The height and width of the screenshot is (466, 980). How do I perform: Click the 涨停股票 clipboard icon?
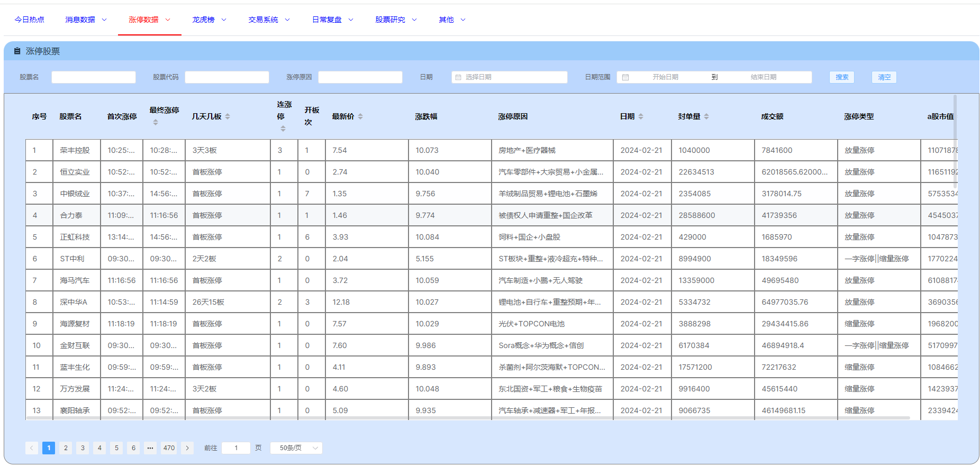(x=17, y=51)
